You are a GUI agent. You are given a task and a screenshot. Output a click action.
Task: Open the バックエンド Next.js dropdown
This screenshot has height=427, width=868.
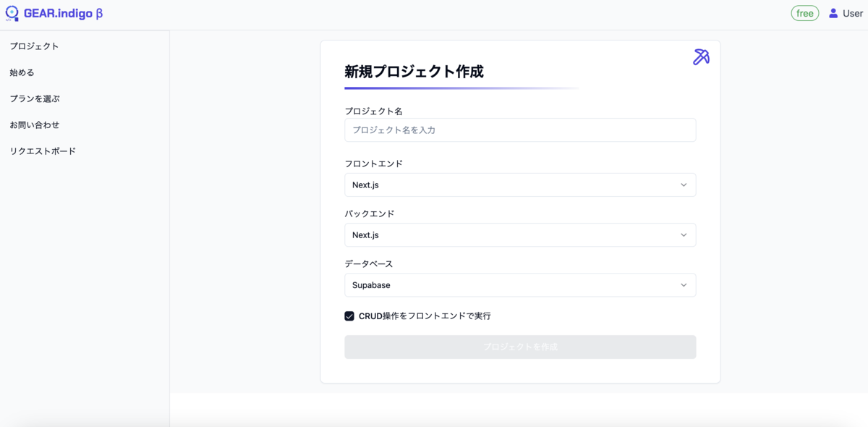[x=520, y=234]
